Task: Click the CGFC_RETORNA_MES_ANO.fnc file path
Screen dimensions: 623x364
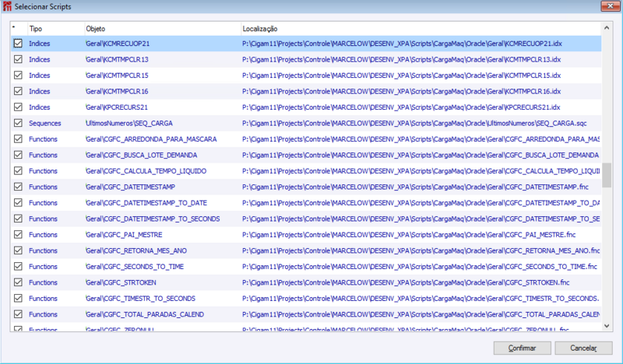Action: click(x=421, y=250)
